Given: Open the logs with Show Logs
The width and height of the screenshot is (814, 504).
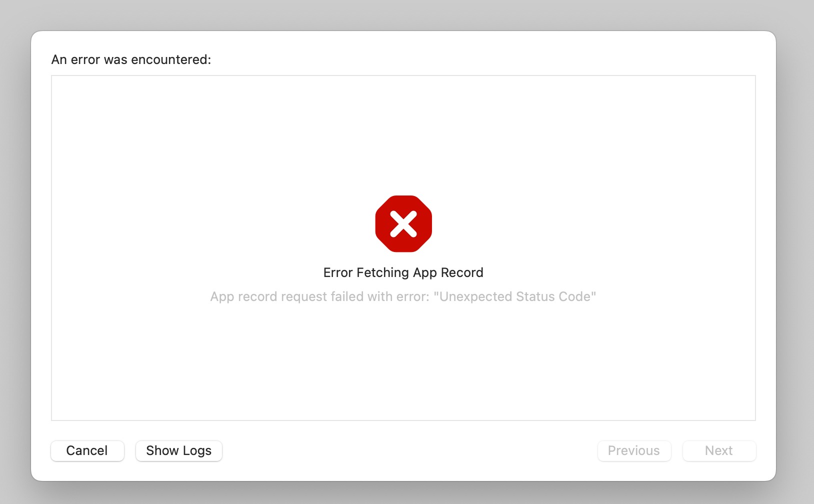Looking at the screenshot, I should point(179,450).
